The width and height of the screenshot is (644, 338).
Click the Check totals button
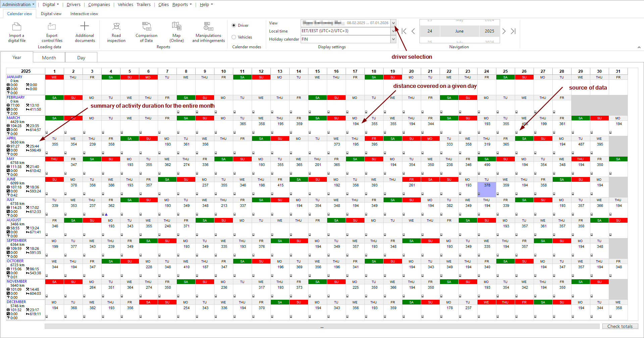620,326
